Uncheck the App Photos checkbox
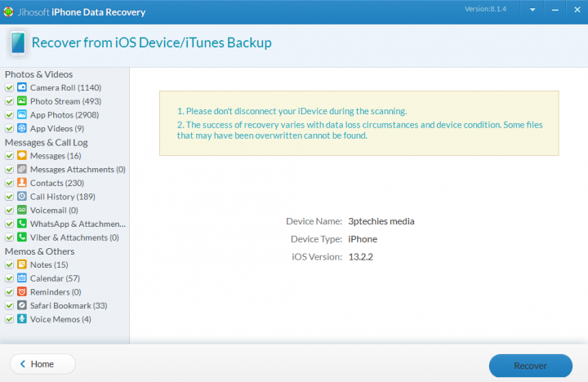The image size is (588, 382). pyautogui.click(x=9, y=115)
